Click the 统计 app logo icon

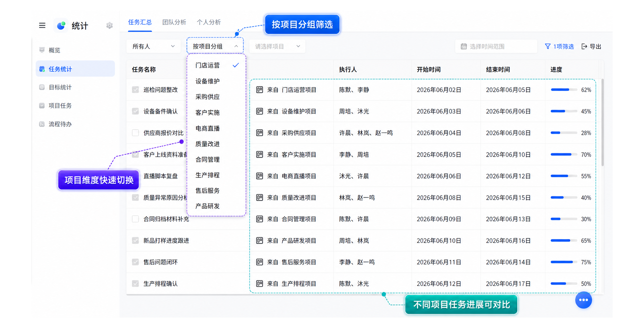tap(61, 26)
